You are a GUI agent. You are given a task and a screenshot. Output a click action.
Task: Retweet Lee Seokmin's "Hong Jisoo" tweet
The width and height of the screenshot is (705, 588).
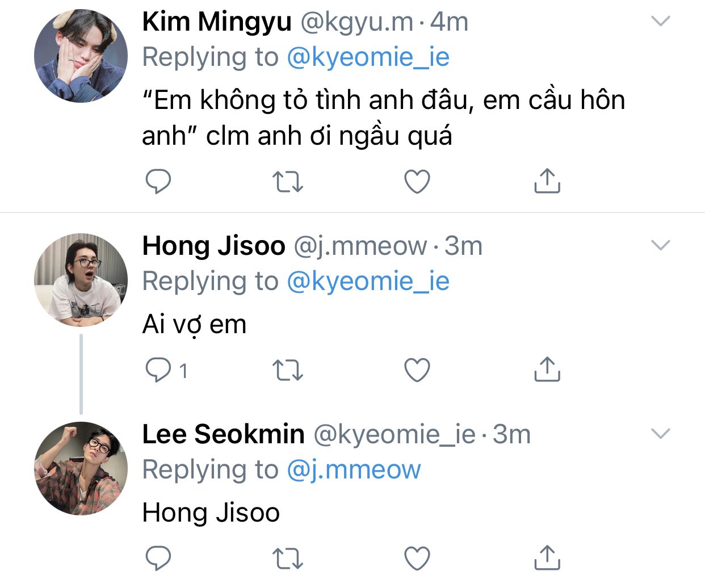(x=288, y=558)
